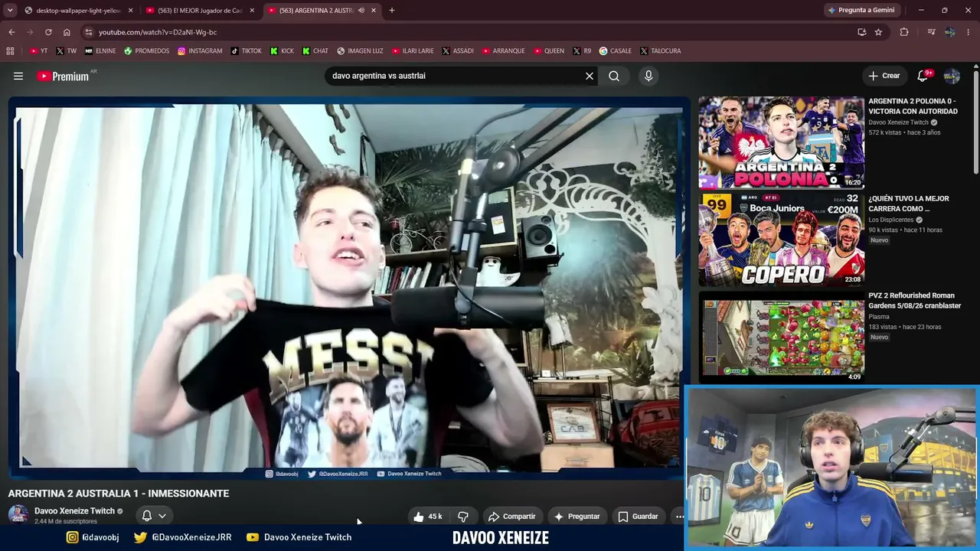
Task: Open the Chrome profile avatar
Action: pyautogui.click(x=949, y=32)
